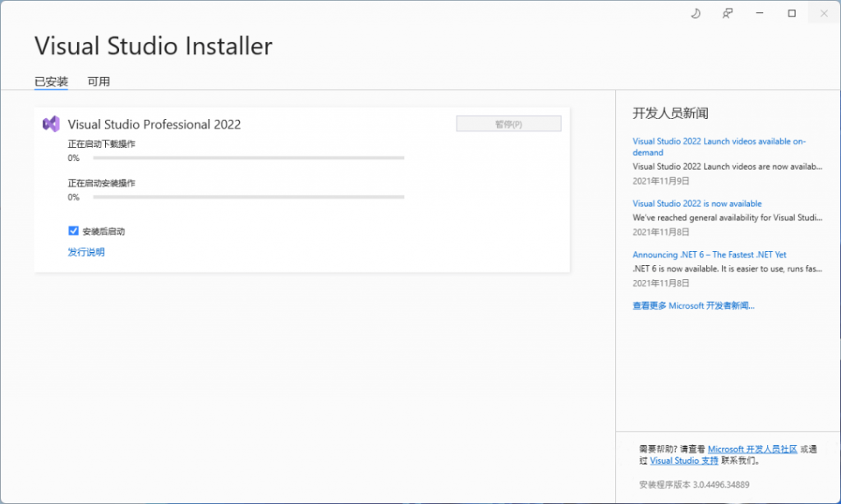Open 'Announcing .NET 6 – The Fastest .NET Yet' link

[x=709, y=254]
